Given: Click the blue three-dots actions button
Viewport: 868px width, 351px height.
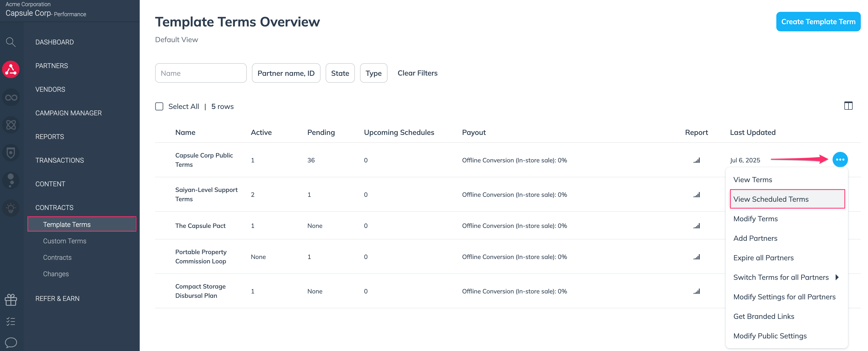Looking at the screenshot, I should pyautogui.click(x=840, y=160).
